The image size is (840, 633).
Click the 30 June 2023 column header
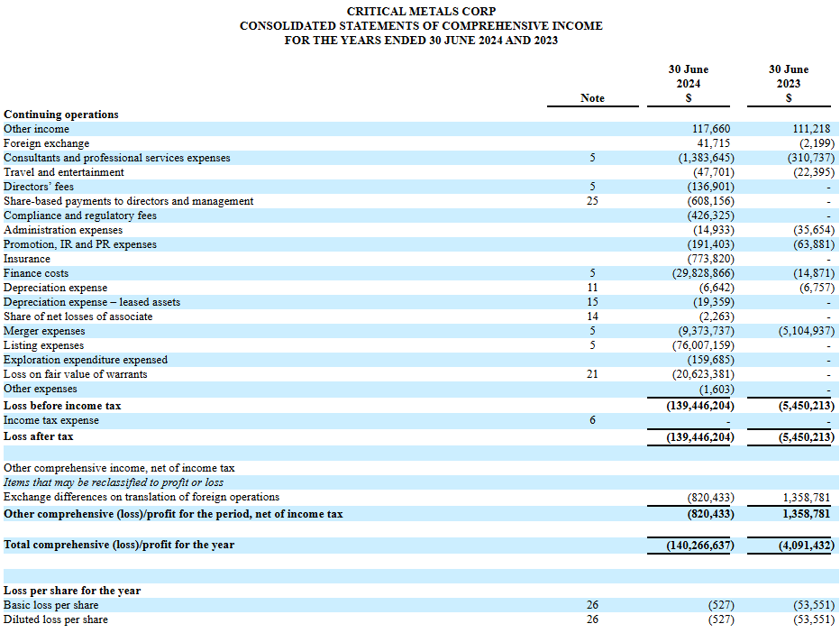pyautogui.click(x=788, y=84)
